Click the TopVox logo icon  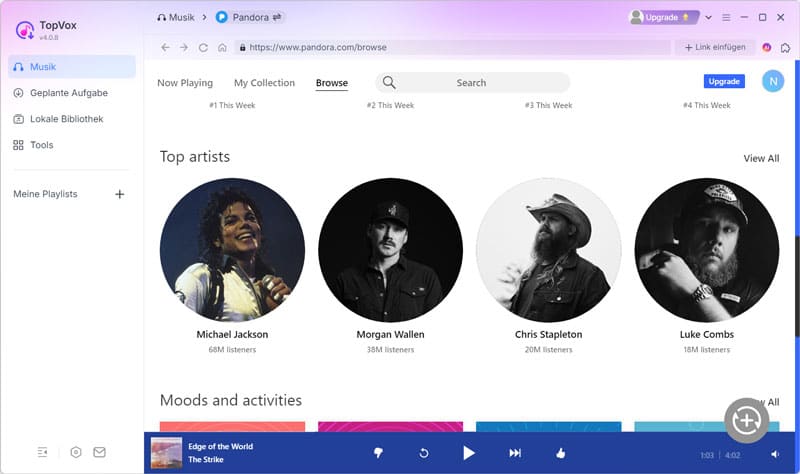[x=24, y=31]
